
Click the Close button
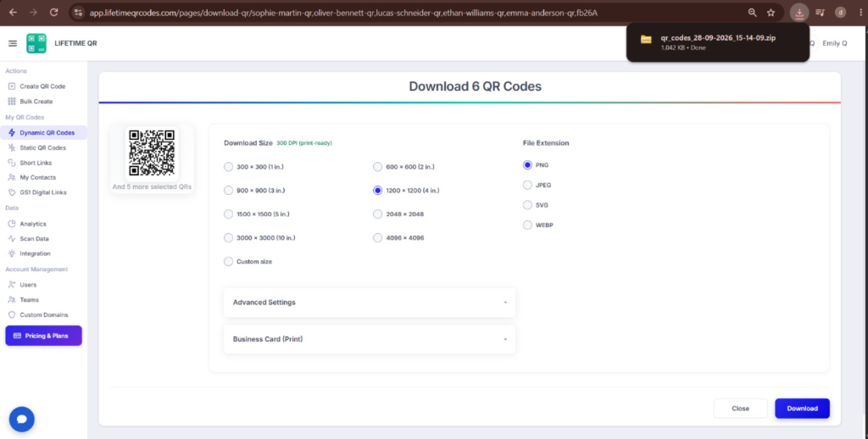[x=740, y=408]
